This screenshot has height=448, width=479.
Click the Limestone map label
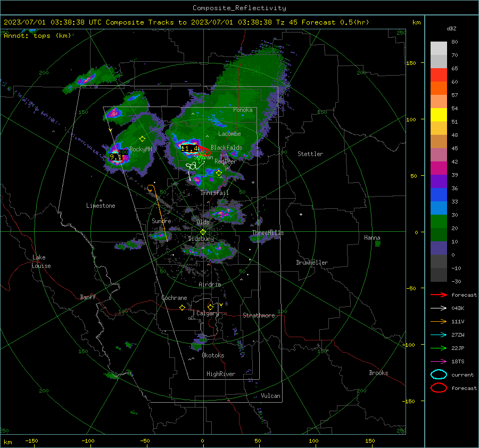101,206
